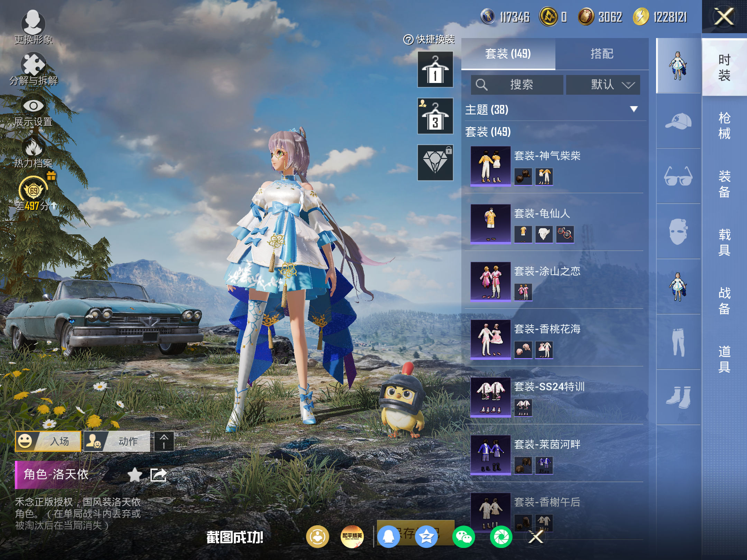Click the gold coin 3062 currency
Viewport: 747px width, 560px height.
tap(586, 17)
